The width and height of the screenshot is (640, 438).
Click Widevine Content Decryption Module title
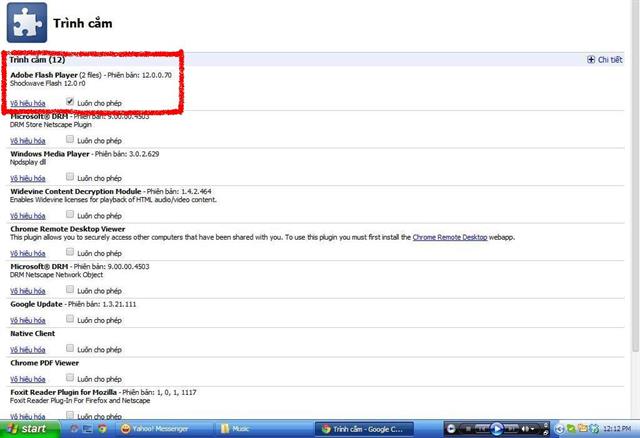[76, 191]
